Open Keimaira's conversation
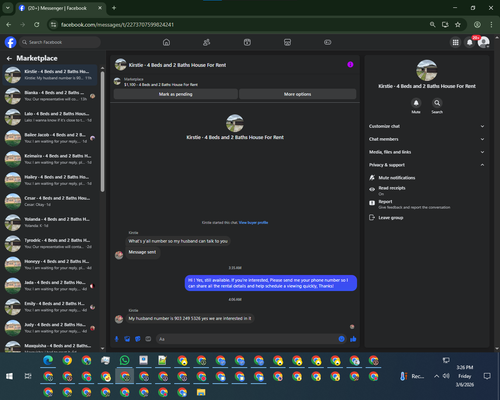The image size is (500, 400). point(50,159)
